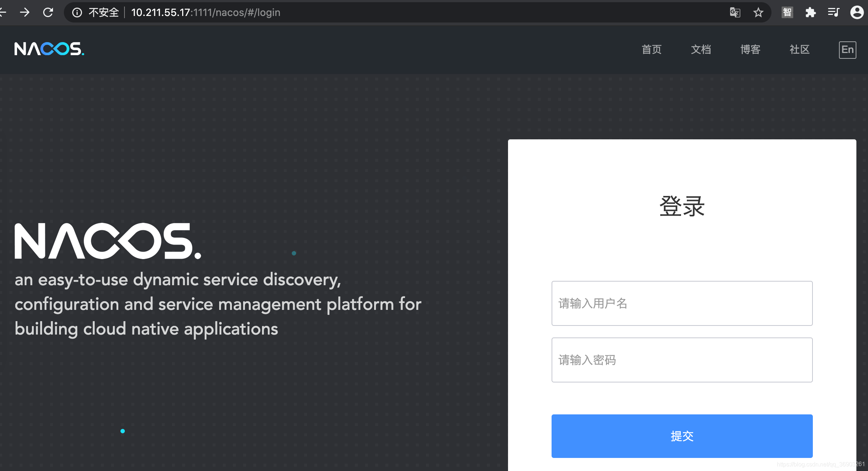868x471 pixels.
Task: Switch language with the En button
Action: click(848, 50)
